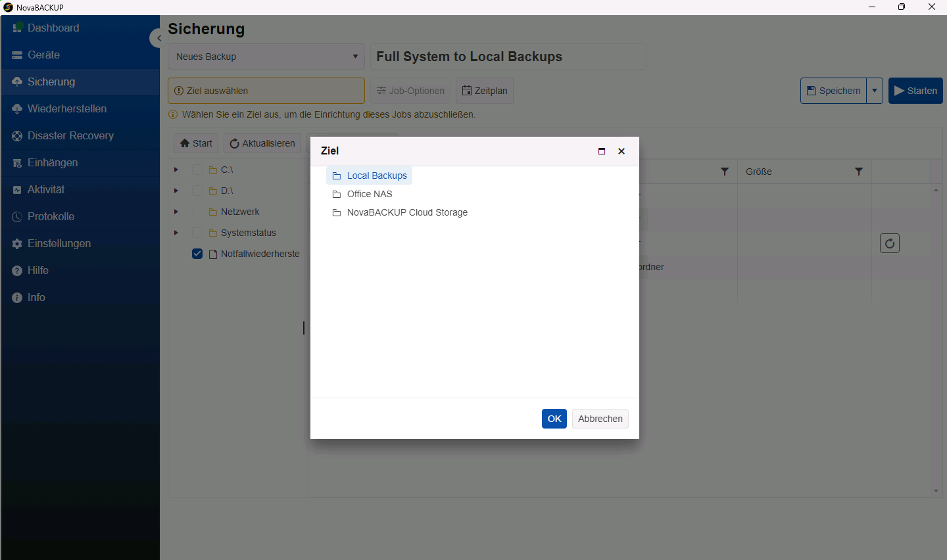Image resolution: width=947 pixels, height=560 pixels.
Task: Select NovaBACKUP Cloud Storage destination
Action: pyautogui.click(x=400, y=212)
